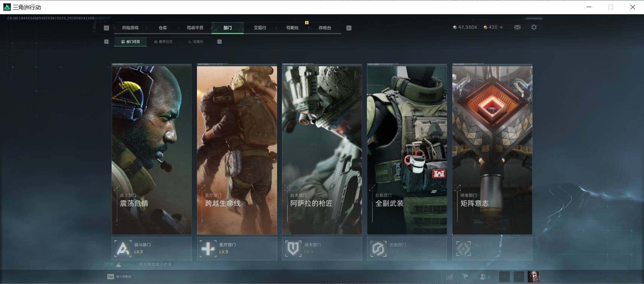
Task: Click the yellow alert badge above 特勤处
Action: (x=307, y=22)
